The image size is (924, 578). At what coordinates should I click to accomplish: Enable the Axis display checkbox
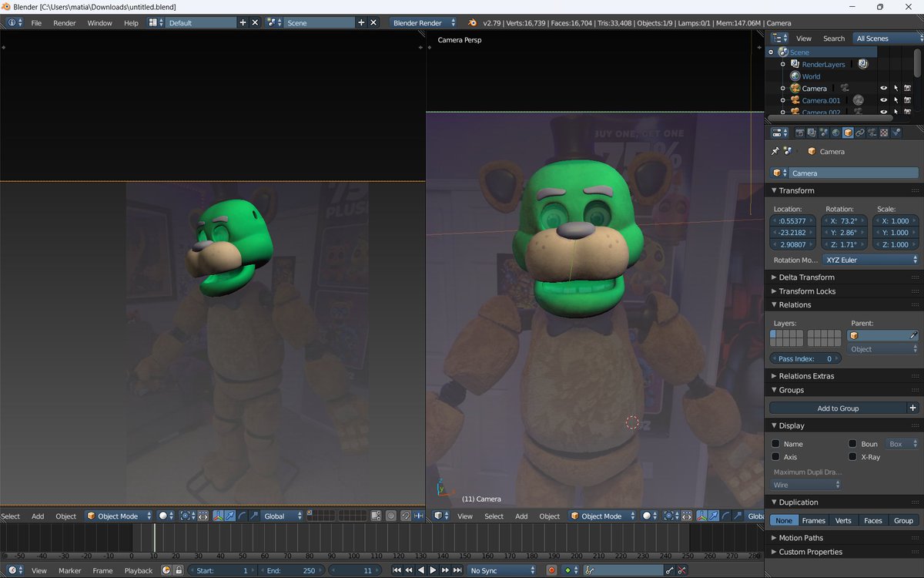pyautogui.click(x=775, y=457)
